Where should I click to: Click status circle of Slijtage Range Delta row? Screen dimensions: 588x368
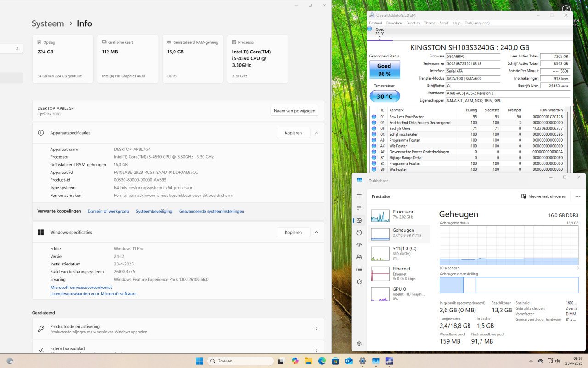click(374, 158)
